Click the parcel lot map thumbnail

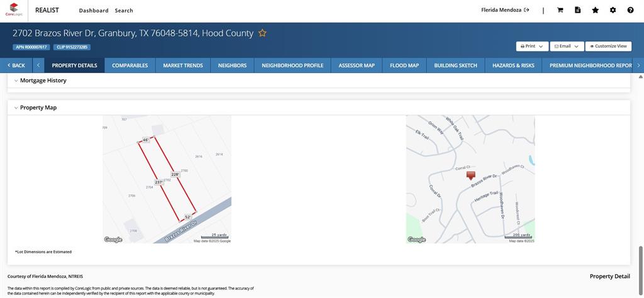[167, 179]
